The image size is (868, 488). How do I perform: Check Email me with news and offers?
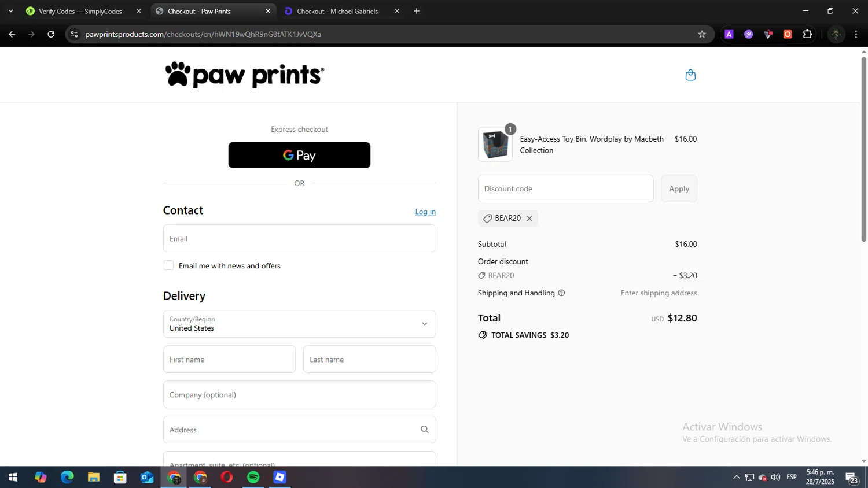[x=168, y=265]
